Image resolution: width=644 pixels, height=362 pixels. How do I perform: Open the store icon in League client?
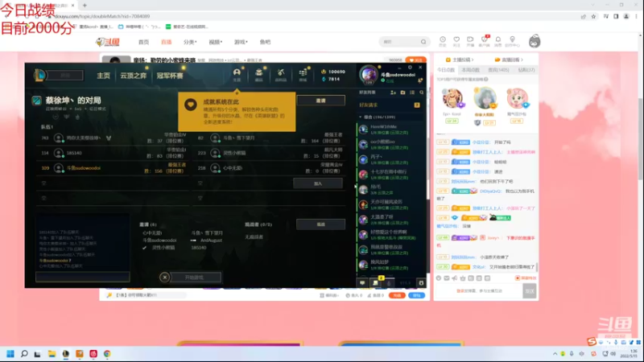pos(303,74)
